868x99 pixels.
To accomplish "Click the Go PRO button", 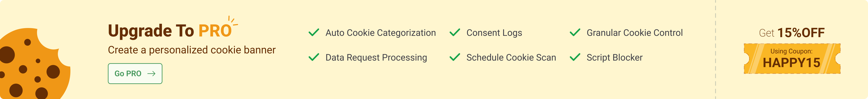I will (135, 74).
